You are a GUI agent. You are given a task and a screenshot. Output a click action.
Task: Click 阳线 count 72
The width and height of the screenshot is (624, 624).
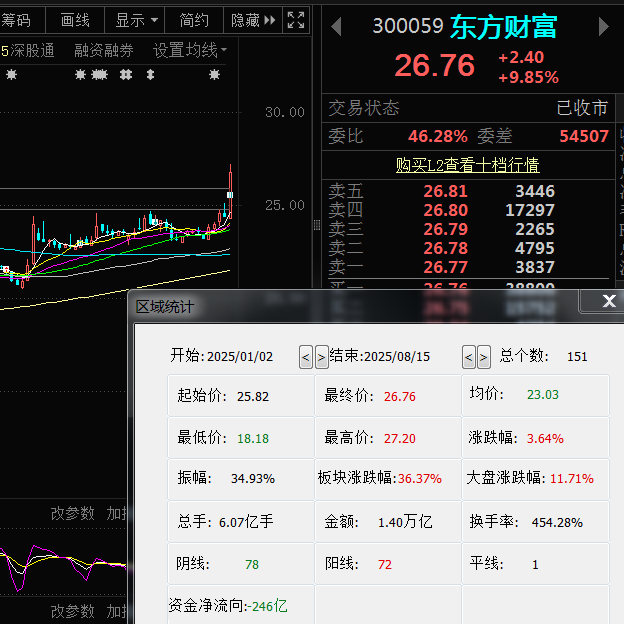point(385,564)
